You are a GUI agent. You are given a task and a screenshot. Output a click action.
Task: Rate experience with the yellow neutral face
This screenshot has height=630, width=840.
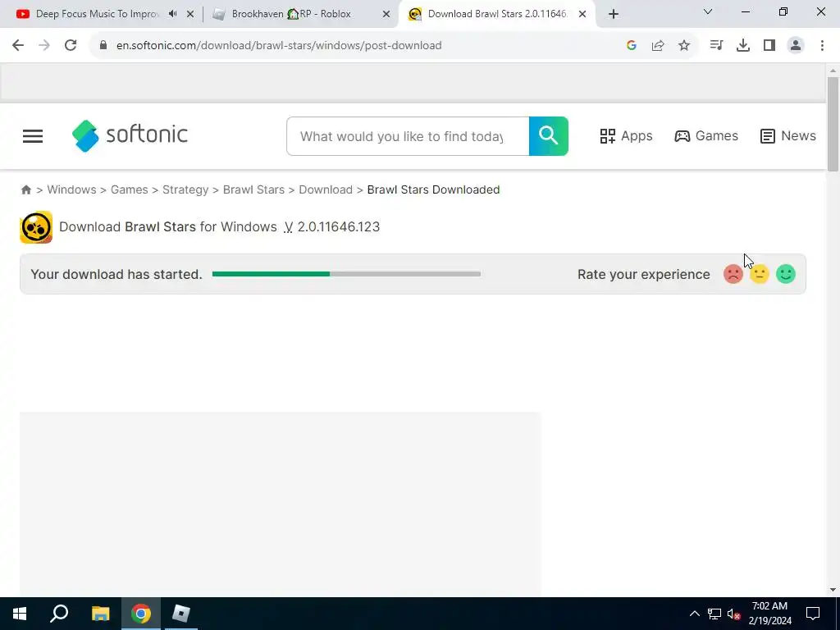pyautogui.click(x=759, y=274)
